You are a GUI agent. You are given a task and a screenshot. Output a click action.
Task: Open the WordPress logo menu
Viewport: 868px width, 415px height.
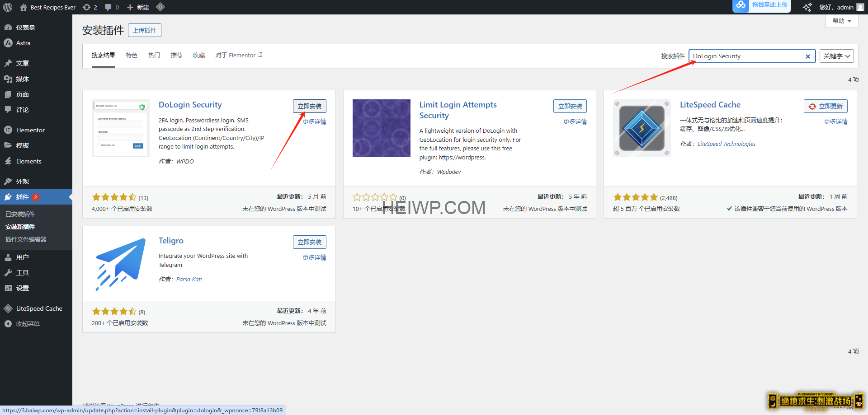tap(8, 7)
